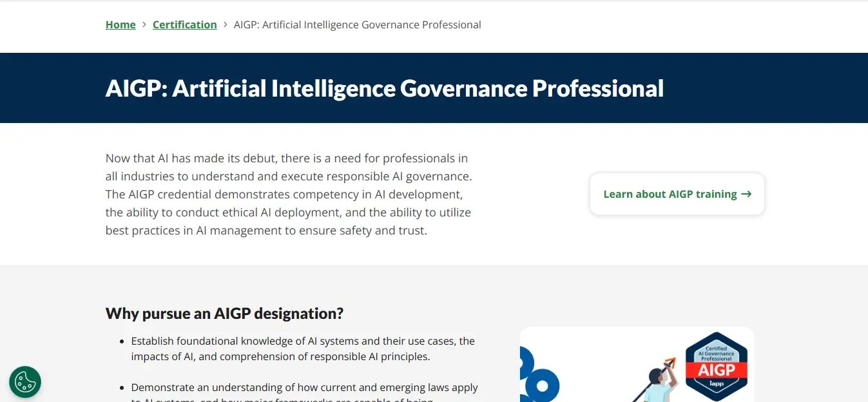Screen dimensions: 868x402
Task: Go to Home breadcrumb link
Action: (x=121, y=24)
